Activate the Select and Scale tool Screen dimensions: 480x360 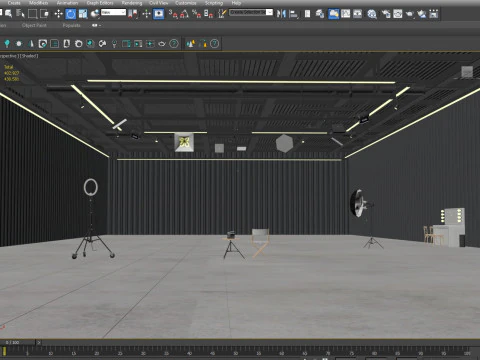click(83, 14)
